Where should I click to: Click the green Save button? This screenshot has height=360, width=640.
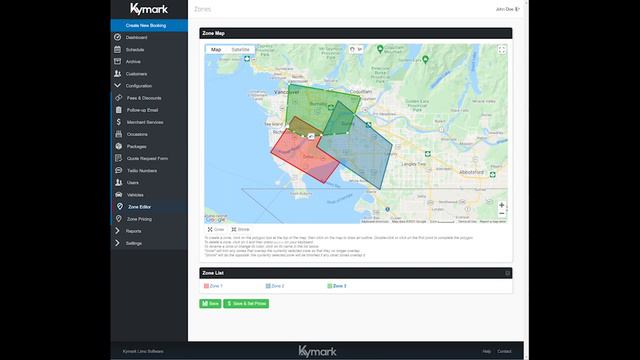click(x=210, y=304)
